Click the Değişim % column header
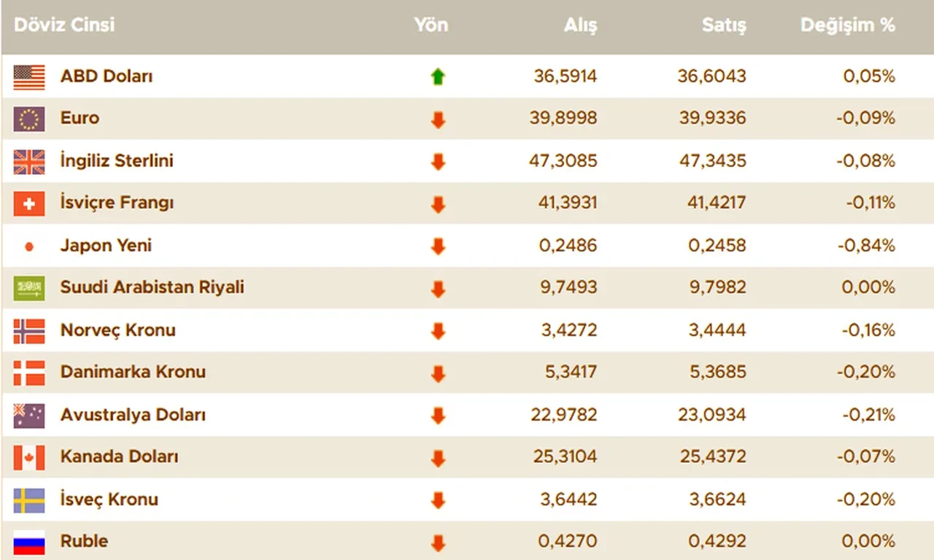 (847, 25)
